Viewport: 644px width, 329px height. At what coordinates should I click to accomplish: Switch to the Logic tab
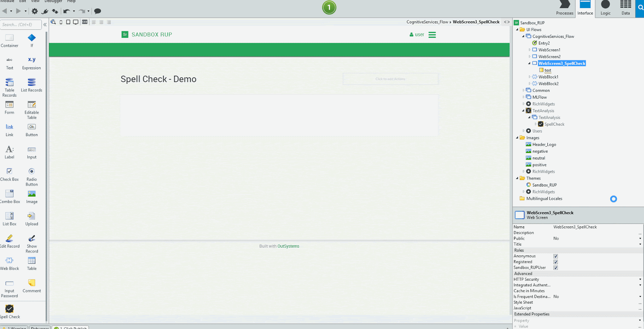[x=605, y=8]
